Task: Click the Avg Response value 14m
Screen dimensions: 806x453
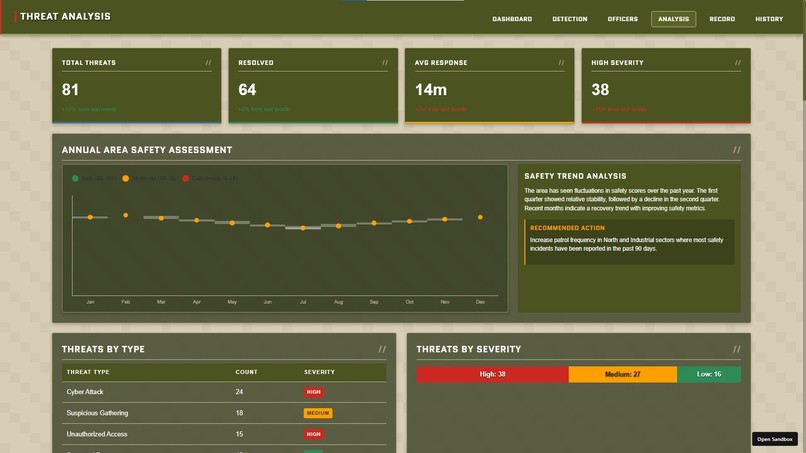Action: (431, 90)
